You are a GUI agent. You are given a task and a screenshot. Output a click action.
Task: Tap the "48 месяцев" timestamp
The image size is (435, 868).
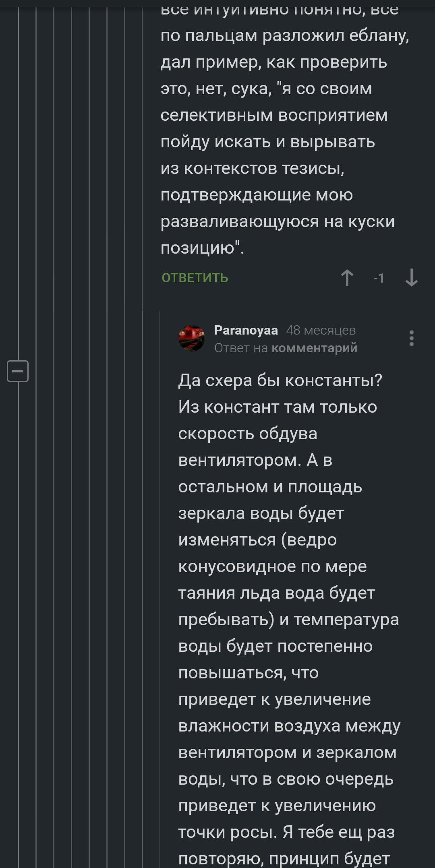point(321,330)
